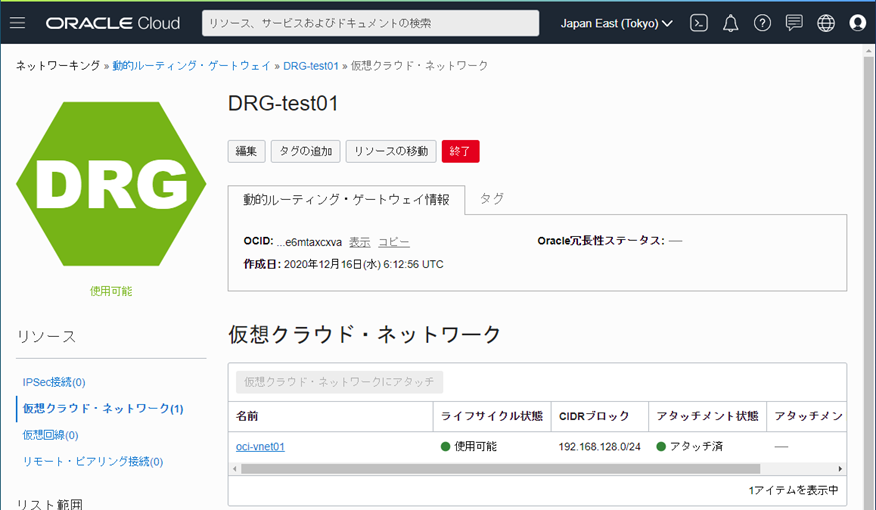Open the language globe icon

point(826,23)
